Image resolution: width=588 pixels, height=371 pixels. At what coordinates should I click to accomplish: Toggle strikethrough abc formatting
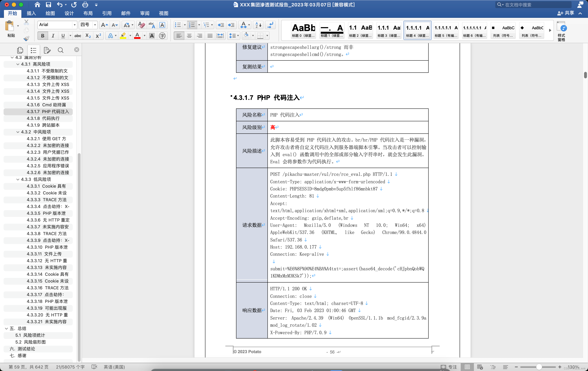[x=78, y=36]
